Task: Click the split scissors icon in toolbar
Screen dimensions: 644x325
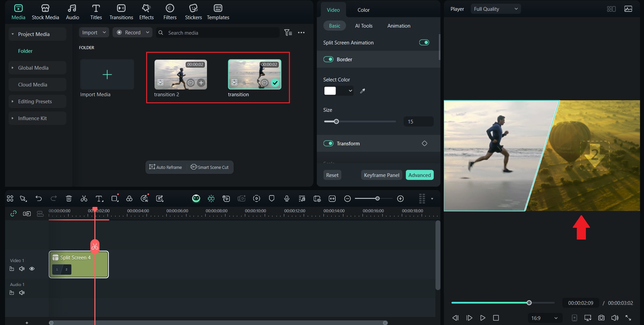Action: click(x=84, y=198)
